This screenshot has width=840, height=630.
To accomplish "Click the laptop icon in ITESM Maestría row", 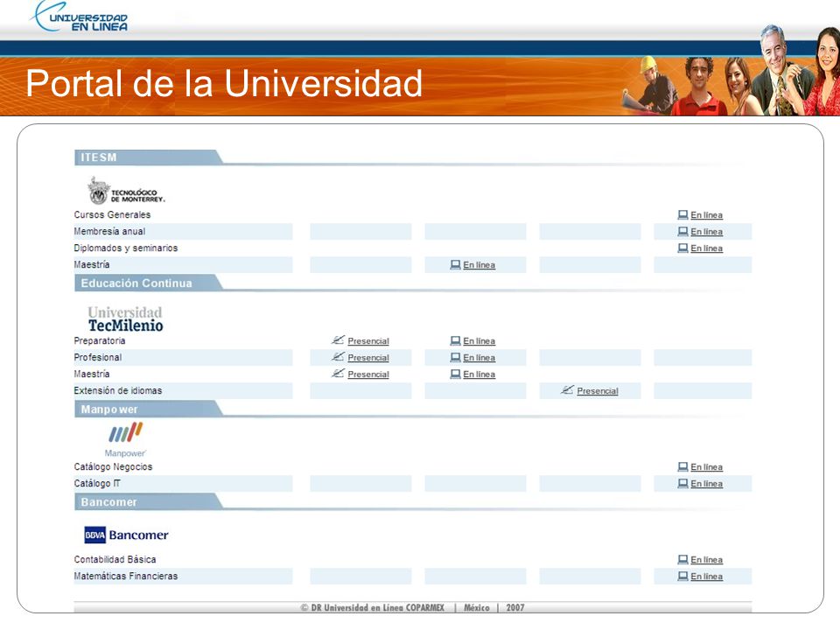I will coord(455,264).
